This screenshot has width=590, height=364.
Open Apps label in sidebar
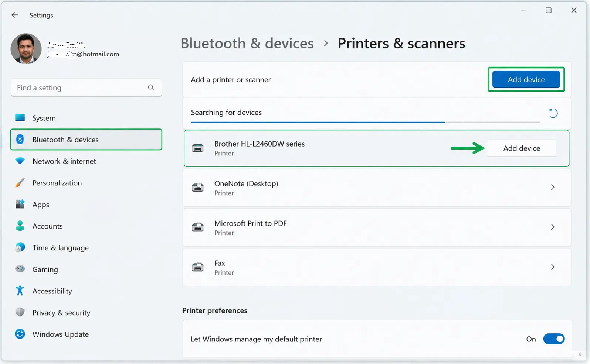[41, 205]
